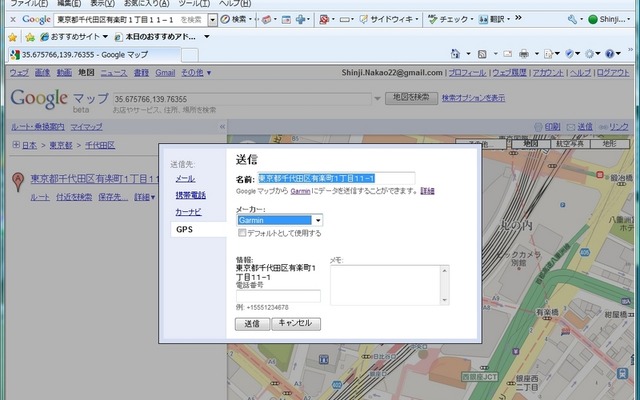Click the Google Toolbar close X icon
This screenshot has height=400, width=640.
pos(13,19)
